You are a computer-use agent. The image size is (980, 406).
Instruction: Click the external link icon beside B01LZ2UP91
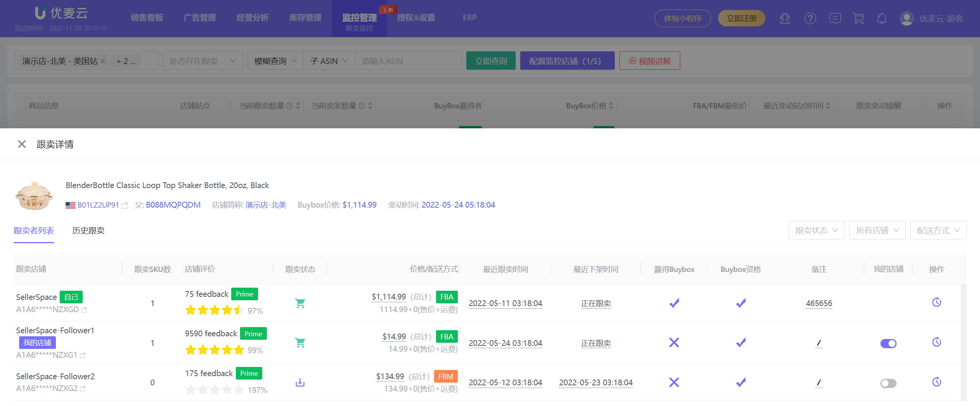click(x=125, y=205)
